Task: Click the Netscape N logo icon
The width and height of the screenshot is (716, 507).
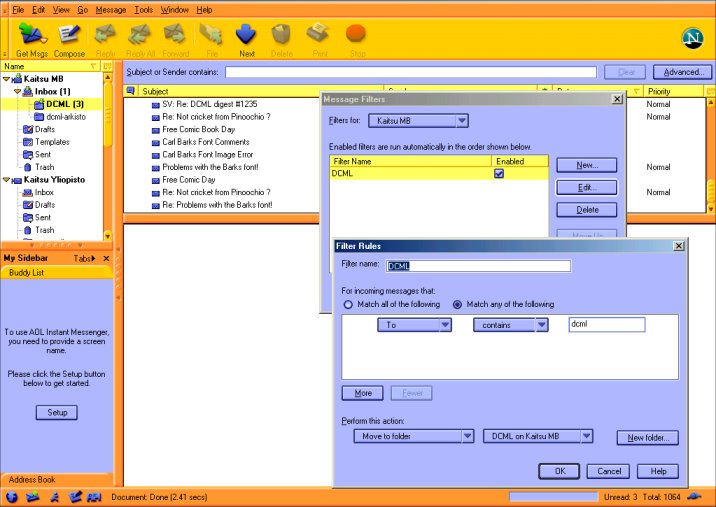Action: click(x=692, y=38)
